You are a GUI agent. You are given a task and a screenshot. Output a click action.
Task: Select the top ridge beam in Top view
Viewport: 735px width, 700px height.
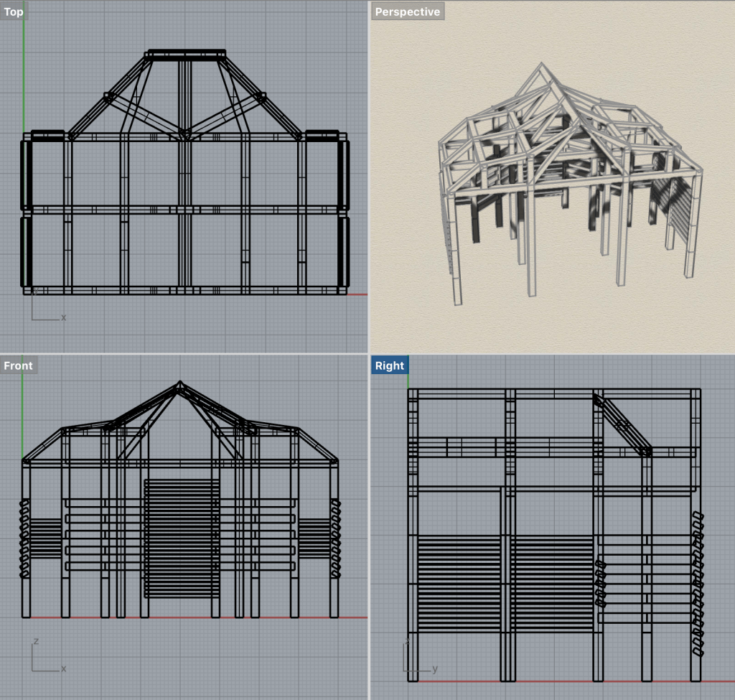[x=187, y=54]
